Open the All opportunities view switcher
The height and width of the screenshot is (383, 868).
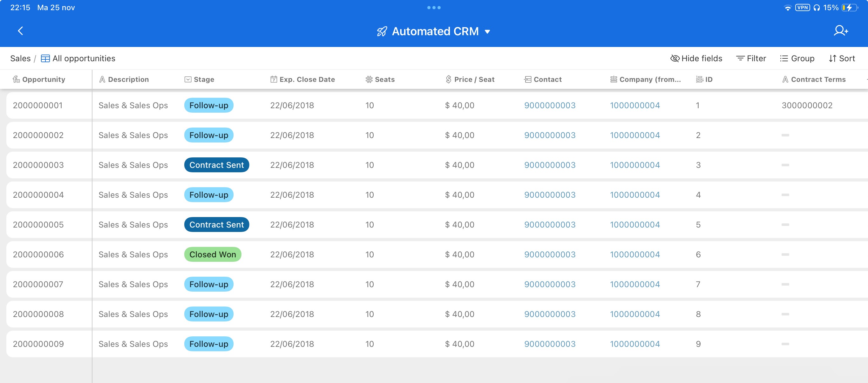(x=84, y=59)
